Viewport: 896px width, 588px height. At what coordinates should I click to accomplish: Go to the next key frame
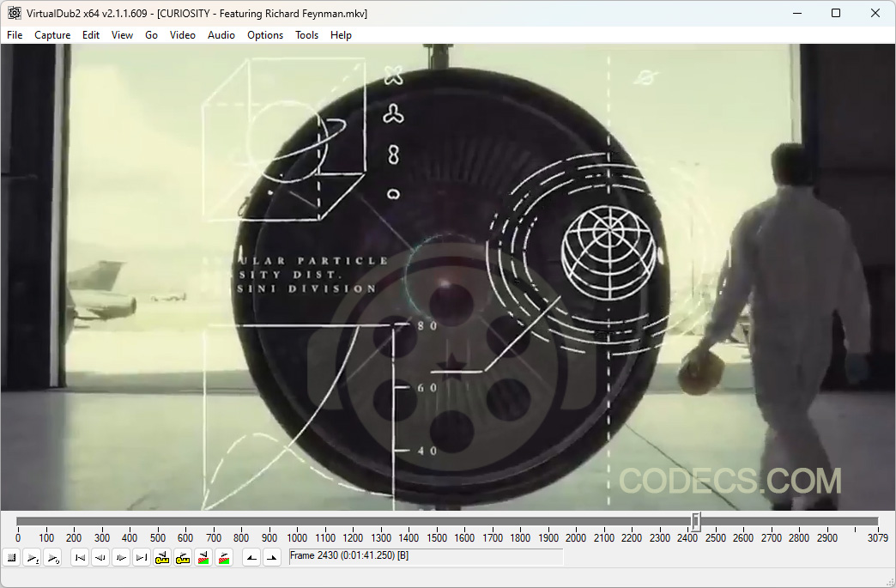tap(183, 558)
